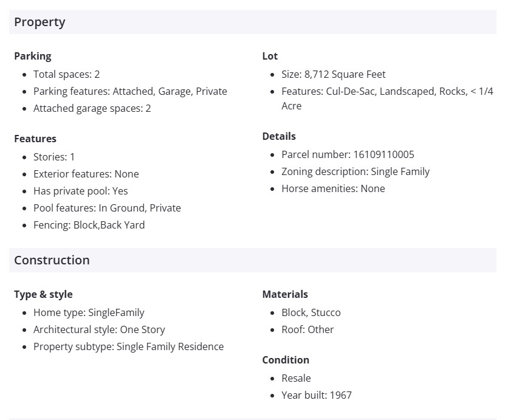Click the Home type: SingleFamily line
The width and height of the screenshot is (505, 420).
coord(89,312)
